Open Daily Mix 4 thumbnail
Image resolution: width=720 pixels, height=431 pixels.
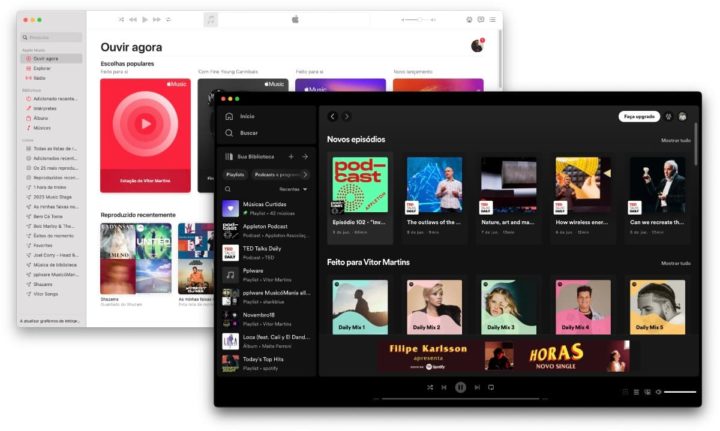(583, 307)
